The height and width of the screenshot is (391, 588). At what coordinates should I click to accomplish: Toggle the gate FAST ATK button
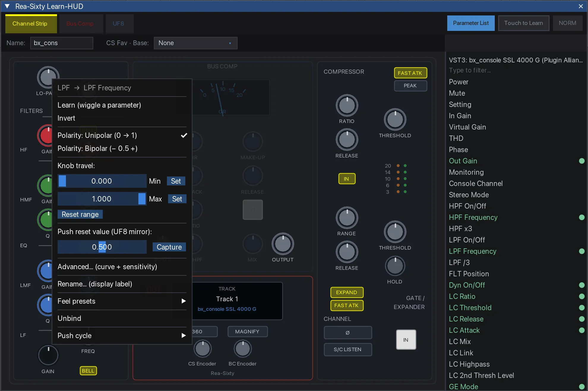[347, 305]
